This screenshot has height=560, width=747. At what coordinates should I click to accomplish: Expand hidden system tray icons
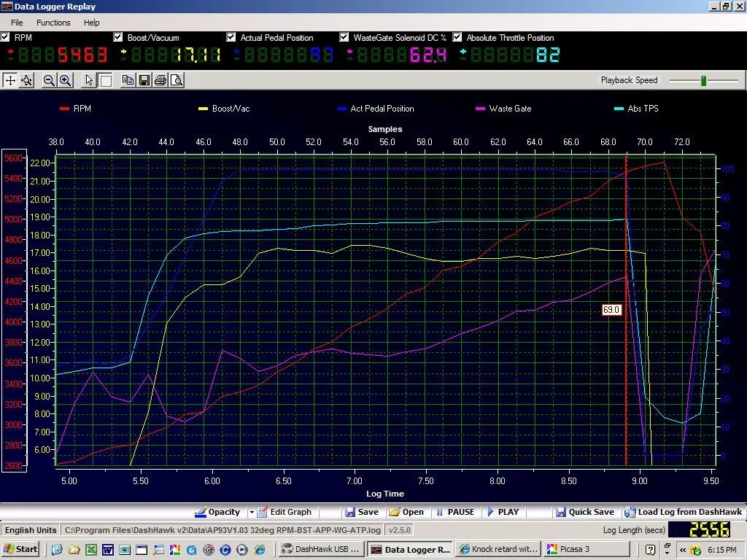point(683,549)
